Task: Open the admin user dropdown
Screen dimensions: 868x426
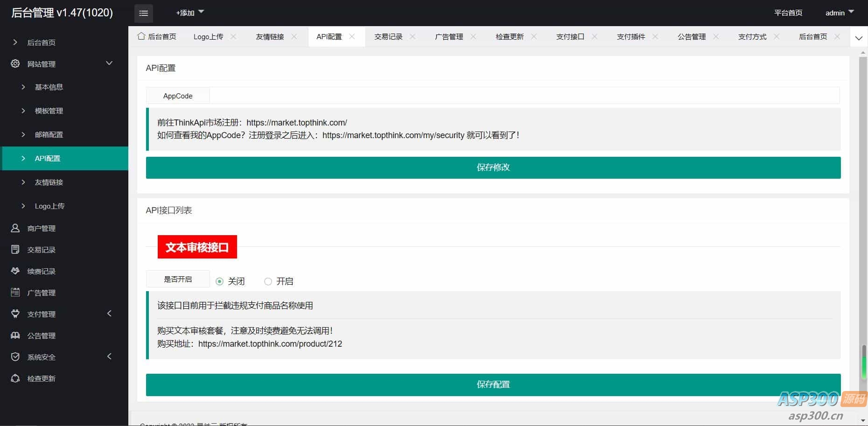Action: pyautogui.click(x=839, y=13)
